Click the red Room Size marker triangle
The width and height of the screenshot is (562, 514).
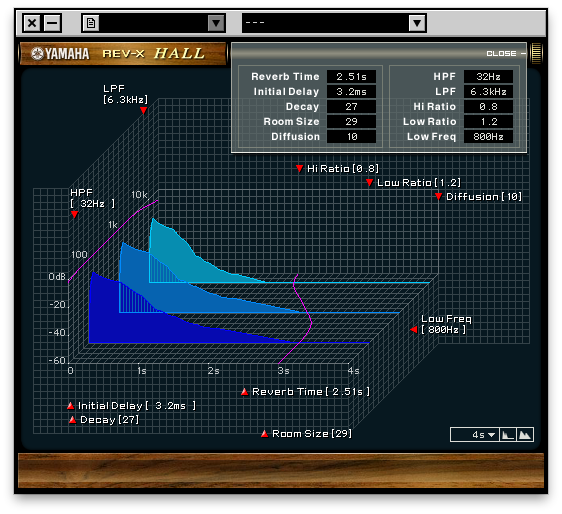265,434
